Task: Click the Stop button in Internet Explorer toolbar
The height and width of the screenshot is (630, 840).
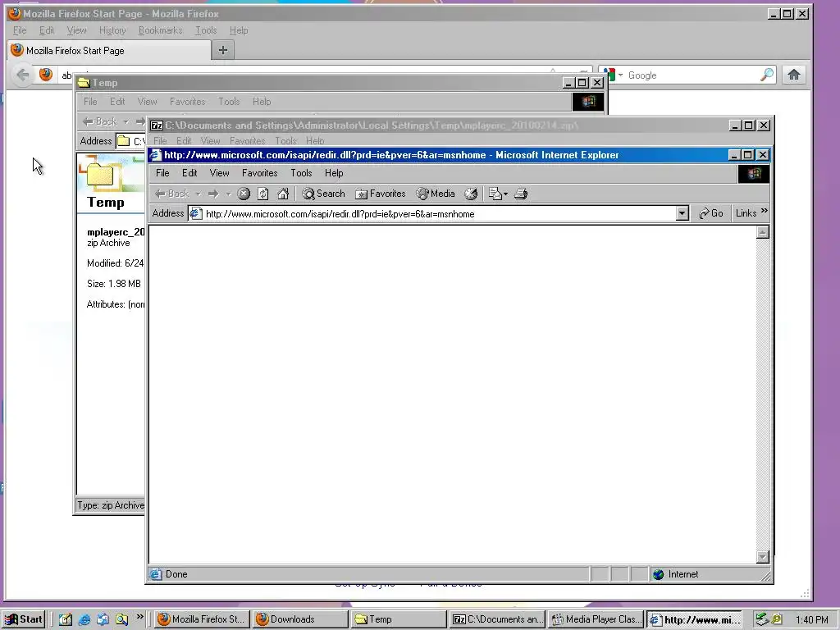Action: (244, 194)
